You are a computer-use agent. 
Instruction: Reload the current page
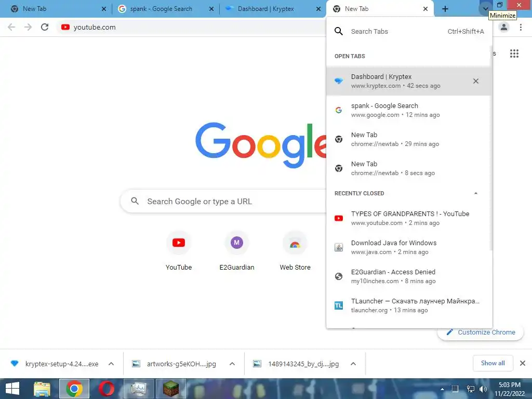[x=45, y=27]
